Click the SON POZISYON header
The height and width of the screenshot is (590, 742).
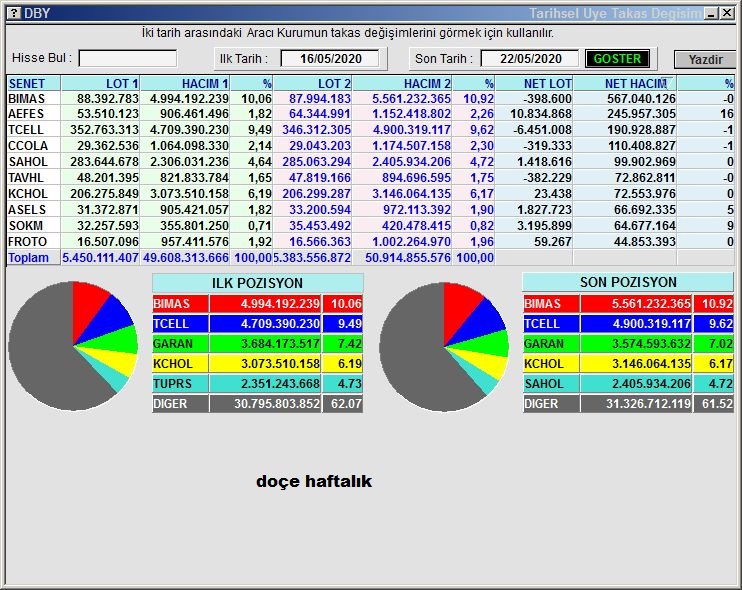coord(628,282)
